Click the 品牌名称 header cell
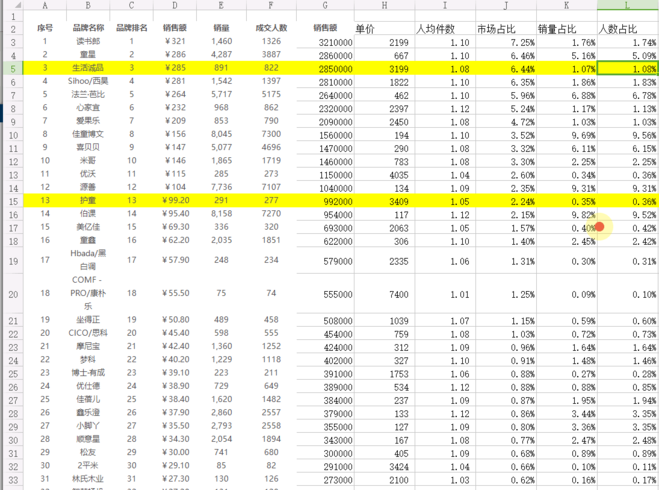659x490 pixels. [88, 28]
